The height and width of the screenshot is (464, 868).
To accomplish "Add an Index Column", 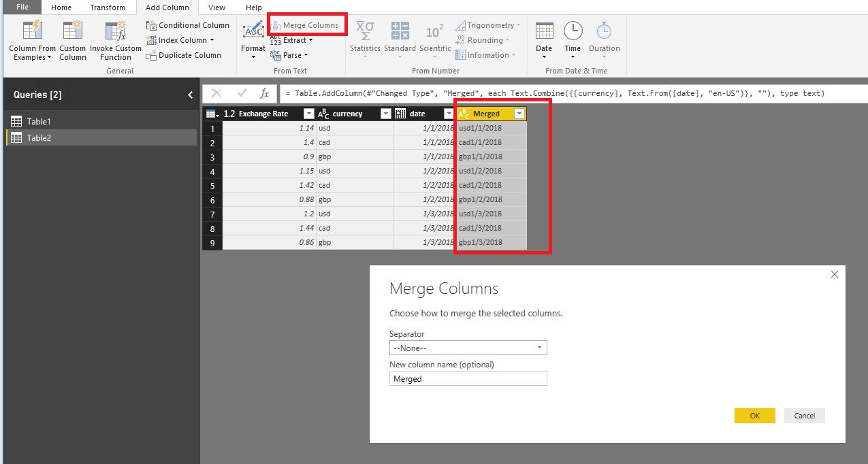I will pos(180,40).
